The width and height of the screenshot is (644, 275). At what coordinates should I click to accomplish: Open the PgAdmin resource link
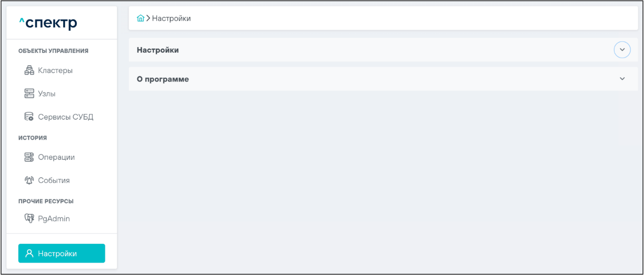54,219
